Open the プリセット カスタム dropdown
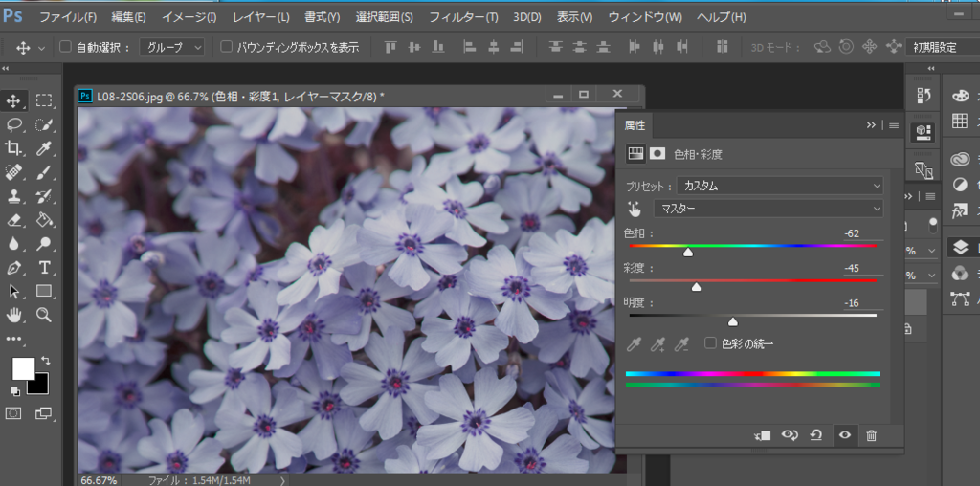The height and width of the screenshot is (486, 980). (x=780, y=186)
